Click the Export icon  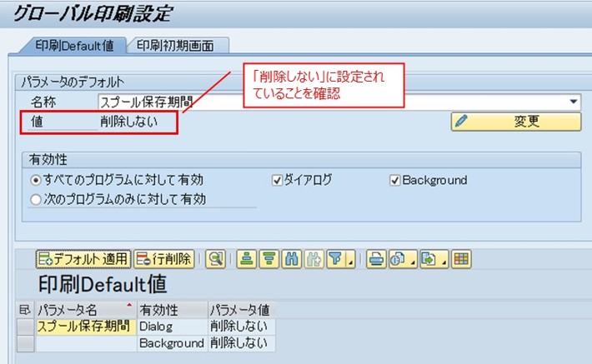[429, 259]
